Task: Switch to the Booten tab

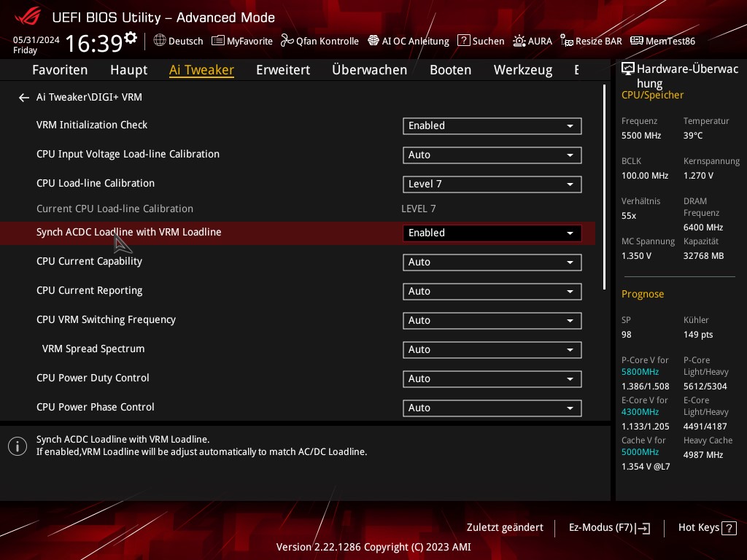Action: click(450, 70)
